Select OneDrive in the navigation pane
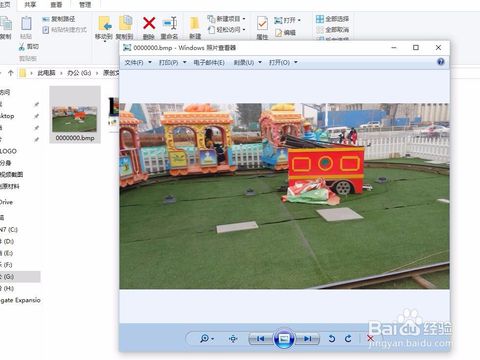 (x=7, y=202)
